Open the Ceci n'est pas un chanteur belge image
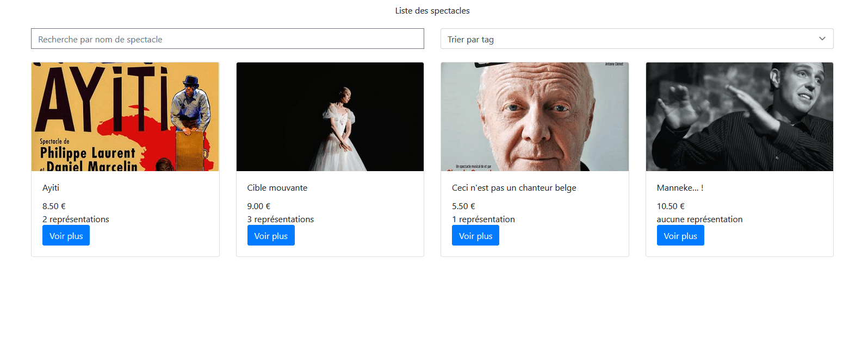Screen dimensions: 868x352 point(535,117)
